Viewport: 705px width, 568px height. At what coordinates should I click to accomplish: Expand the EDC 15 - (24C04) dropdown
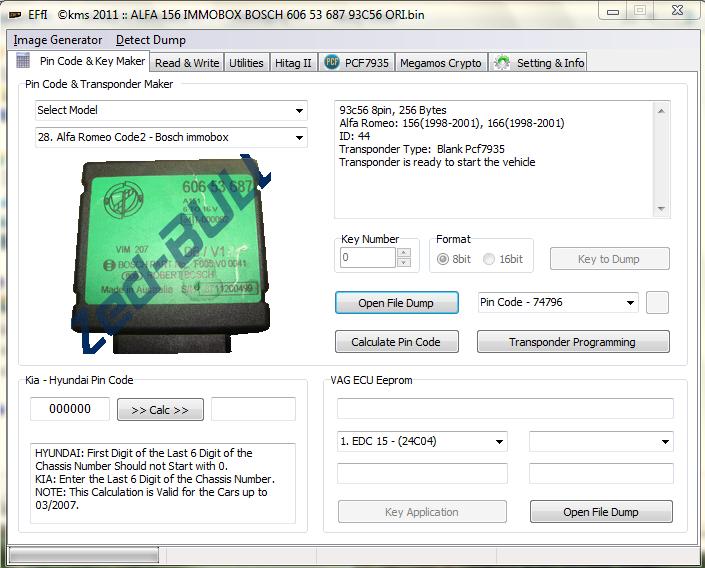[422, 441]
